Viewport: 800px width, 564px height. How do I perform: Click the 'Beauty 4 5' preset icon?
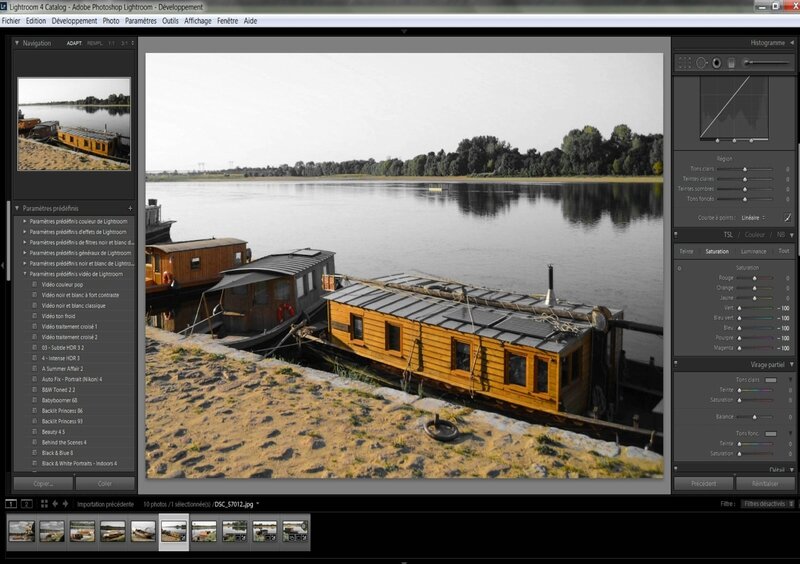pyautogui.click(x=35, y=432)
